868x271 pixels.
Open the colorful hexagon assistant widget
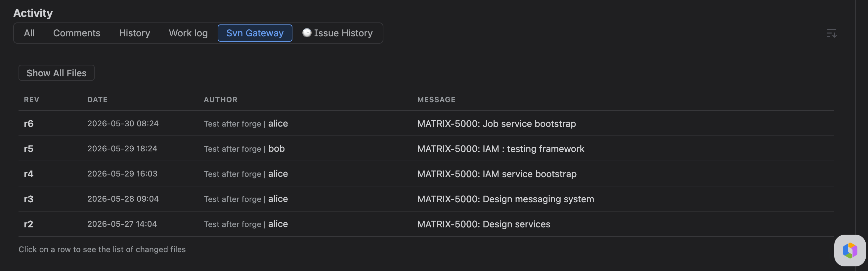click(850, 251)
